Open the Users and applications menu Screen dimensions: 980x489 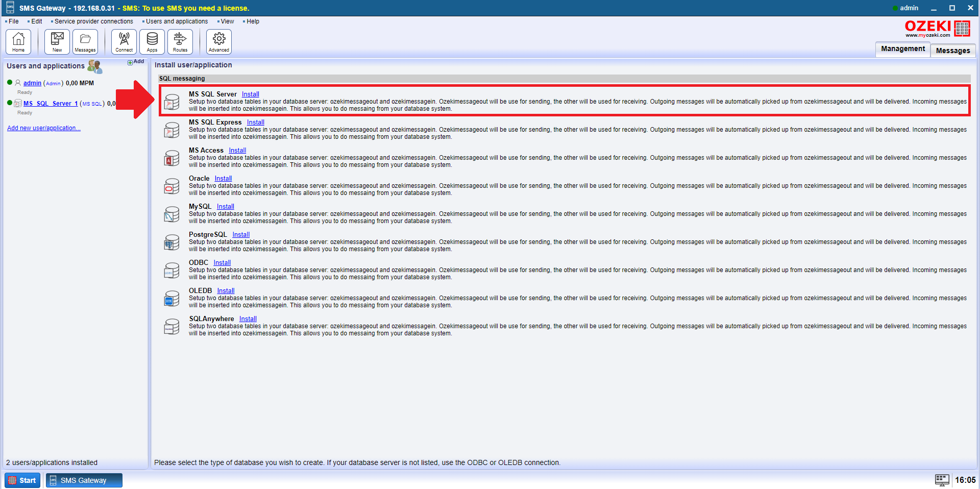tap(177, 21)
